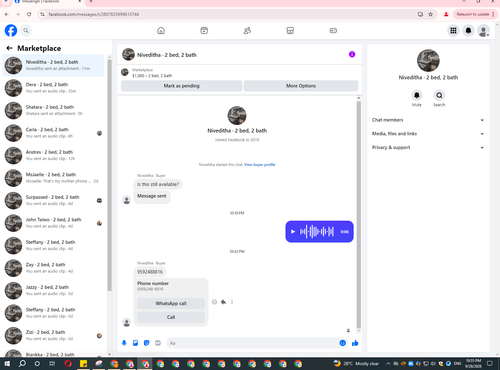Choose a sticker from the composer

[x=147, y=343]
